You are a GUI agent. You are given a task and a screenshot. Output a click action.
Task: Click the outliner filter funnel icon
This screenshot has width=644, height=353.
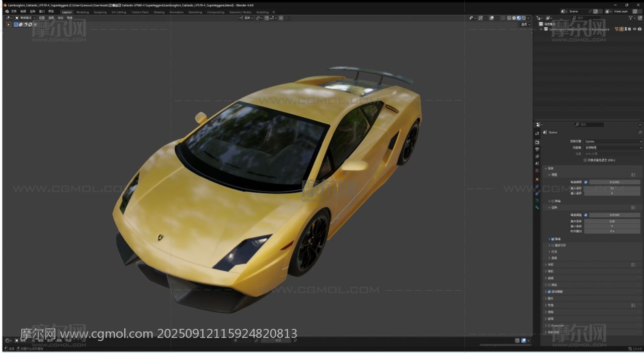(631, 18)
